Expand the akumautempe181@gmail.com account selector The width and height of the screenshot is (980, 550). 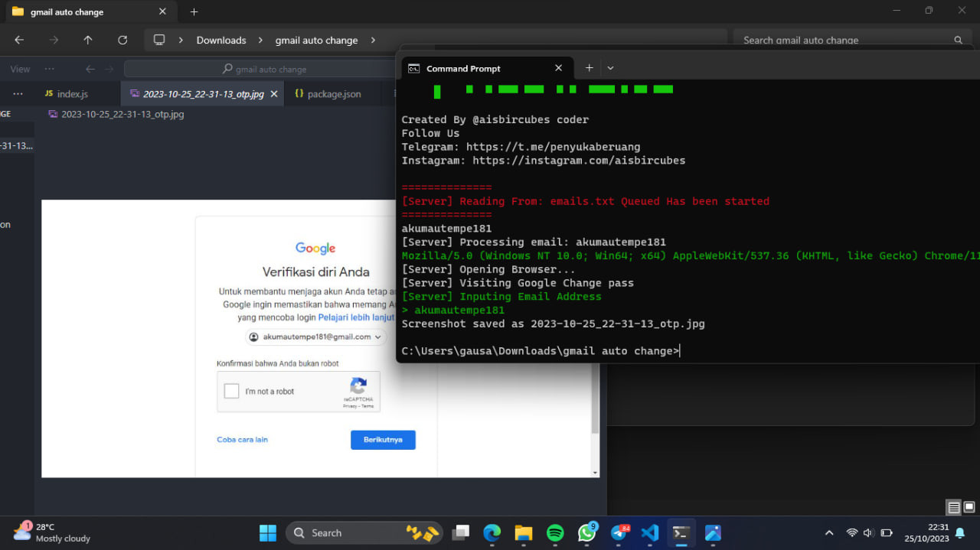(316, 337)
